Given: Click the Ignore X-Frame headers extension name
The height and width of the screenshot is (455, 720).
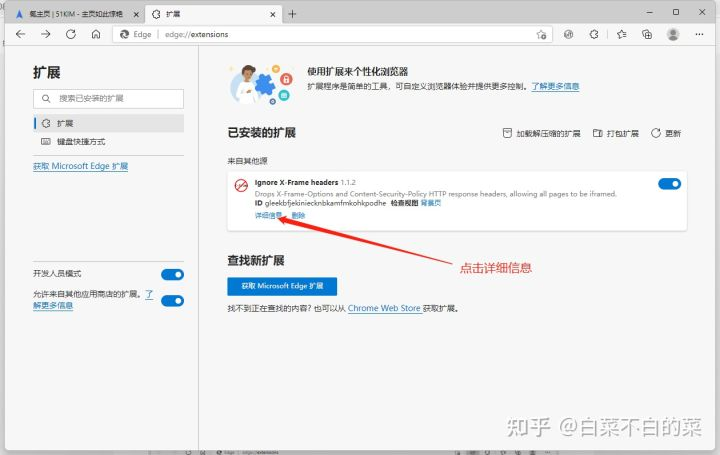Looking at the screenshot, I should (296, 182).
